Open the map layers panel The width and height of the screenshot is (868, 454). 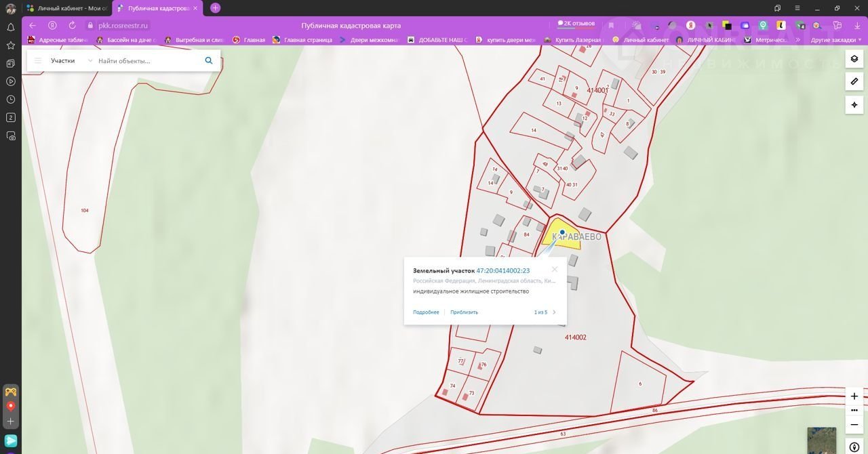click(854, 59)
